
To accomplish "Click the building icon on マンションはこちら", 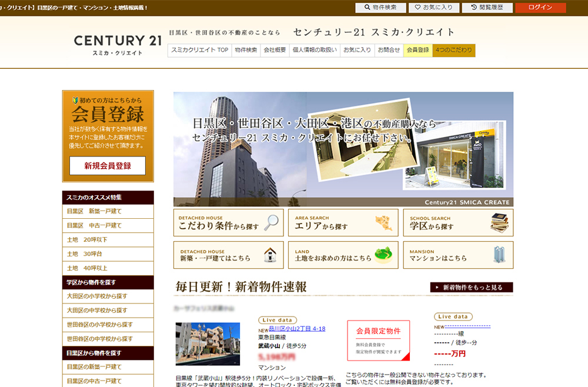I will [499, 255].
